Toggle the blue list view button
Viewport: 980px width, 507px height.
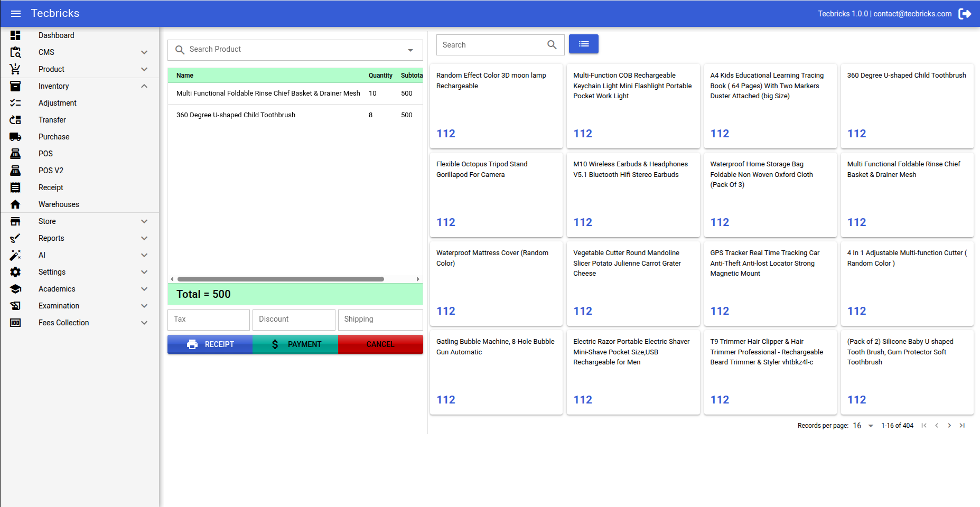[584, 44]
